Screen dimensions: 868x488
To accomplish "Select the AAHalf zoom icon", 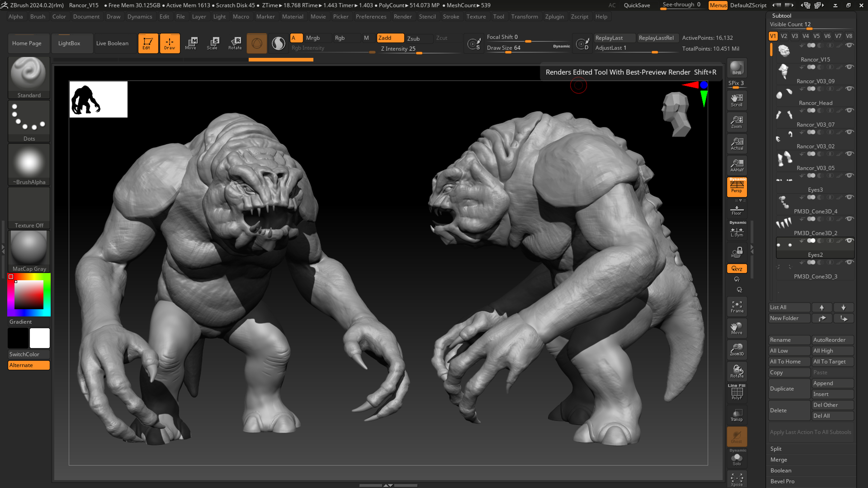I will coord(737,165).
